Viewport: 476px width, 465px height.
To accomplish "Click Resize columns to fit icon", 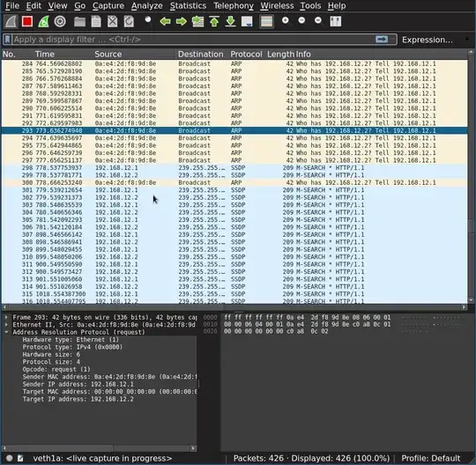I will point(336,21).
